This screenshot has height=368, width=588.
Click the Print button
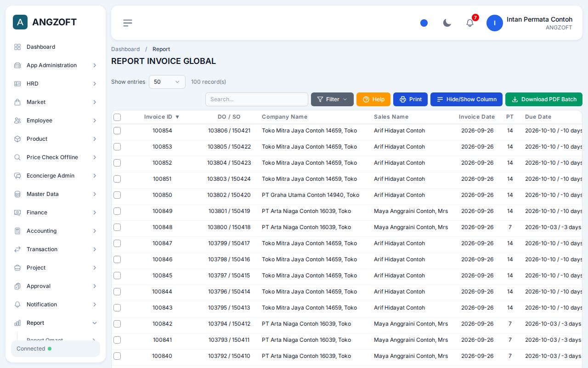[410, 99]
